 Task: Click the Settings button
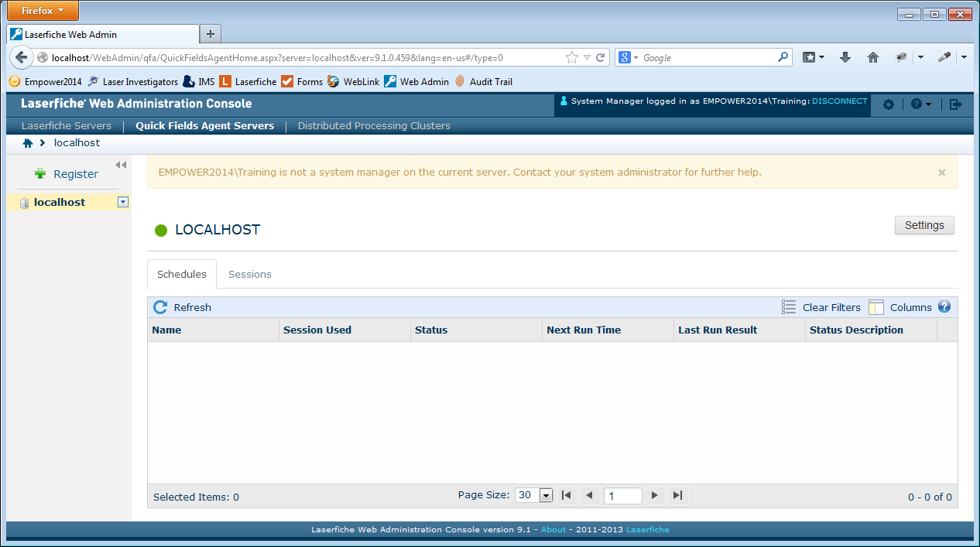click(x=924, y=225)
